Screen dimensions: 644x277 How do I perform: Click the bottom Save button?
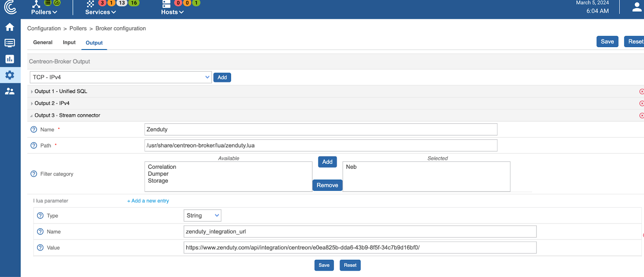[x=324, y=265]
